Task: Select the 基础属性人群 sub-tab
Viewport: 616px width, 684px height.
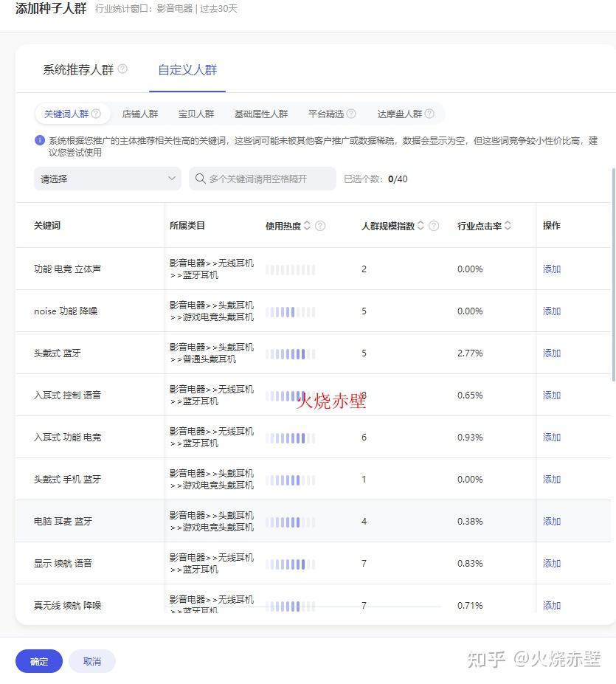Action: [x=261, y=114]
